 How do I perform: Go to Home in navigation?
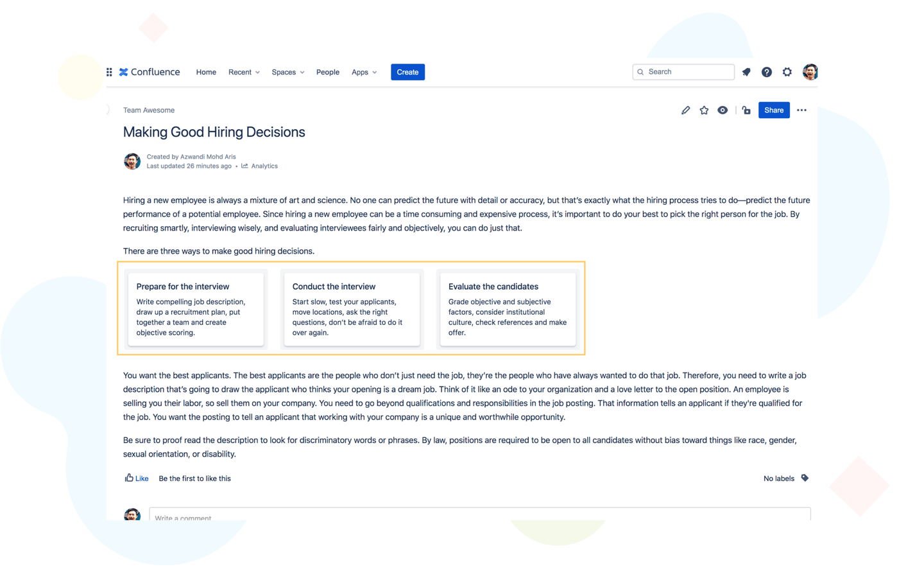click(206, 72)
